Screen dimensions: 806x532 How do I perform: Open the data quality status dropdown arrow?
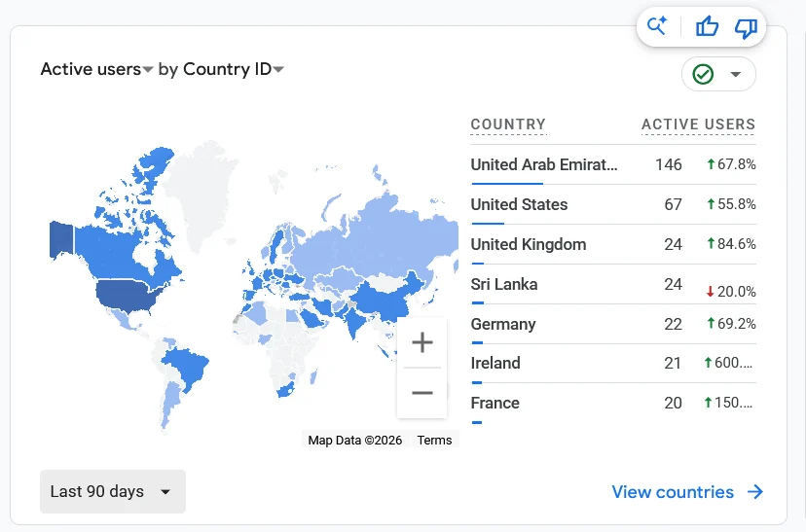(736, 75)
